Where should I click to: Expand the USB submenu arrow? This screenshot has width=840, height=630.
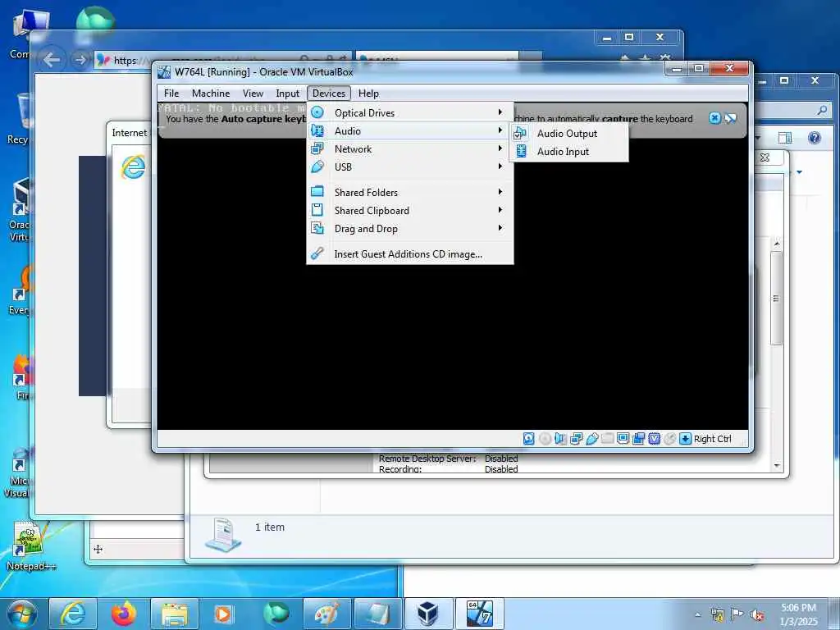click(500, 166)
